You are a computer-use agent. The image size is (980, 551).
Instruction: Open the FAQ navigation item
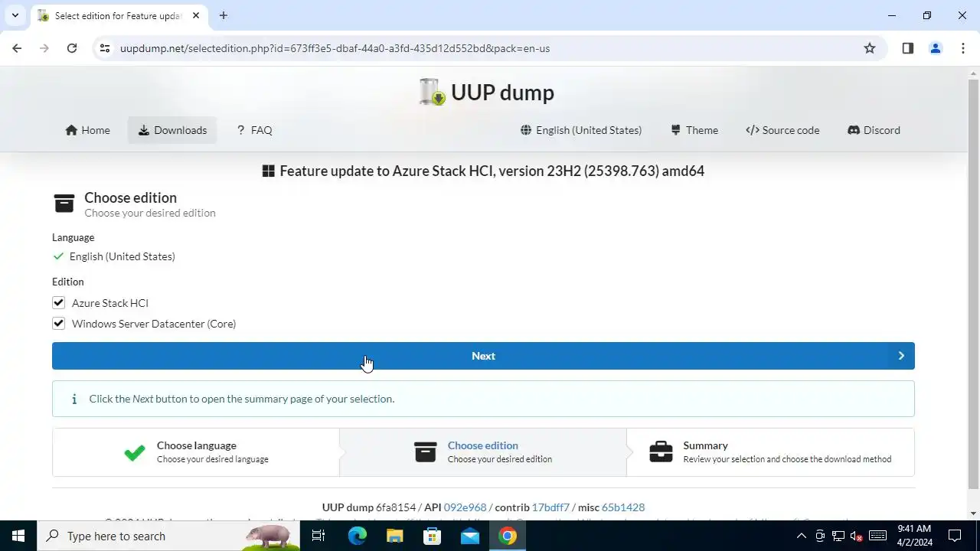tap(254, 130)
